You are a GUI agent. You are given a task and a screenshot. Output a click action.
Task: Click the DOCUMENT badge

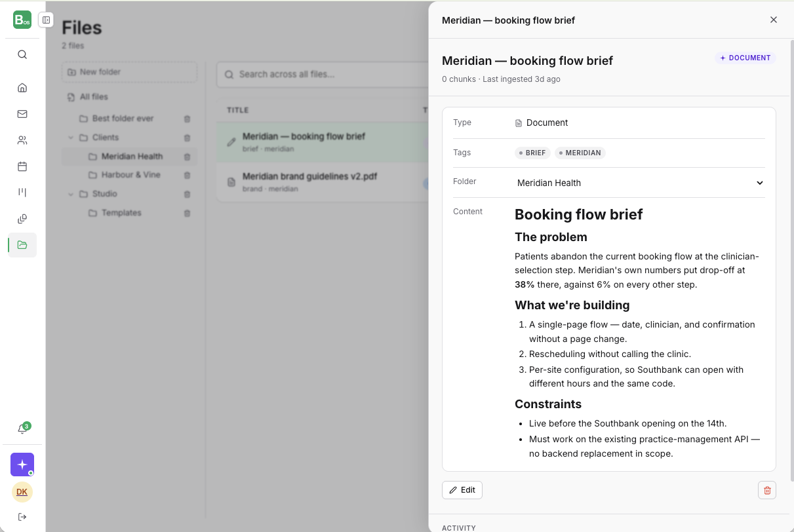pyautogui.click(x=745, y=58)
